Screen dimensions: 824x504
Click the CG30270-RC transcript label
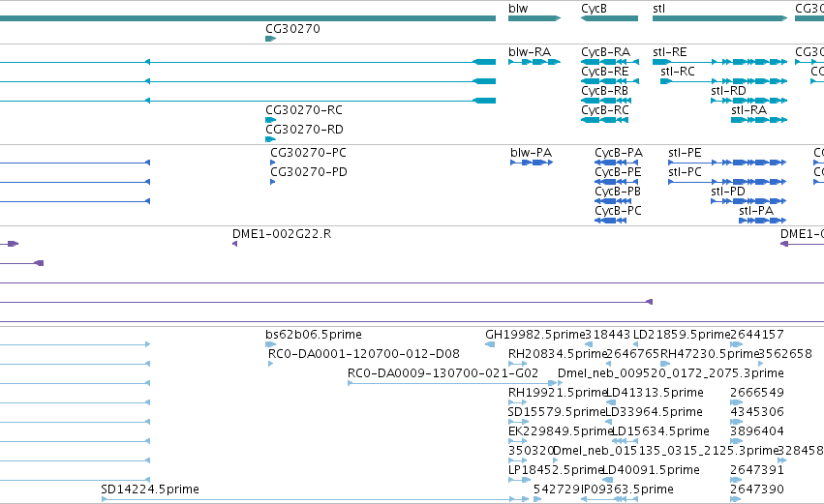click(x=304, y=109)
